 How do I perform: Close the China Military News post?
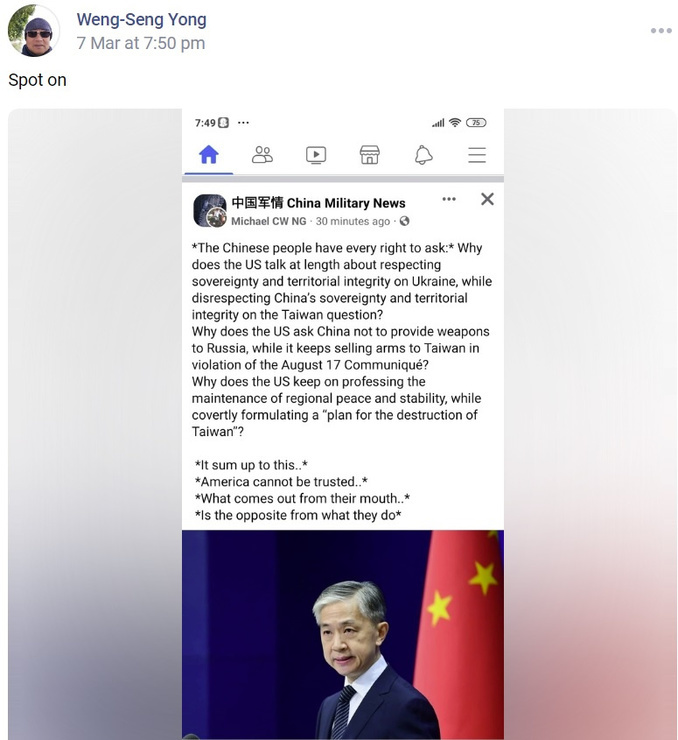(x=487, y=199)
